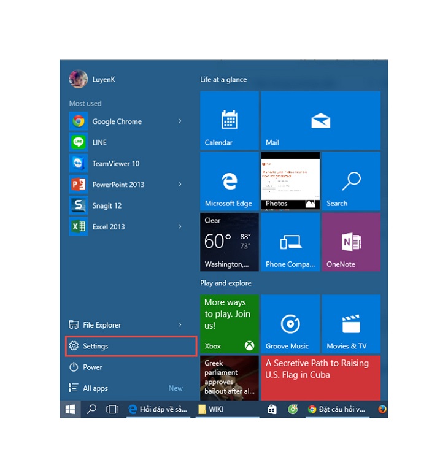This screenshot has width=448, height=476.
Task: Open the Calendar tile
Action: point(229,120)
